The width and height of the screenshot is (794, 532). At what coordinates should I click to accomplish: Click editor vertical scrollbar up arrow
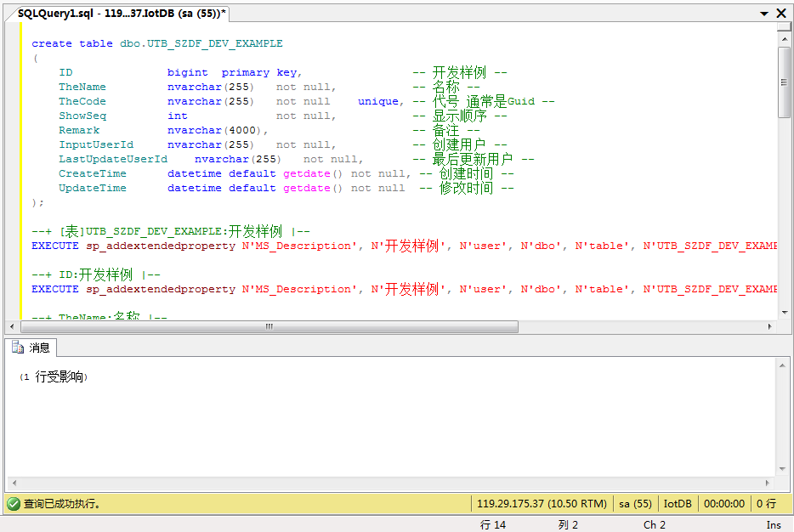(785, 39)
